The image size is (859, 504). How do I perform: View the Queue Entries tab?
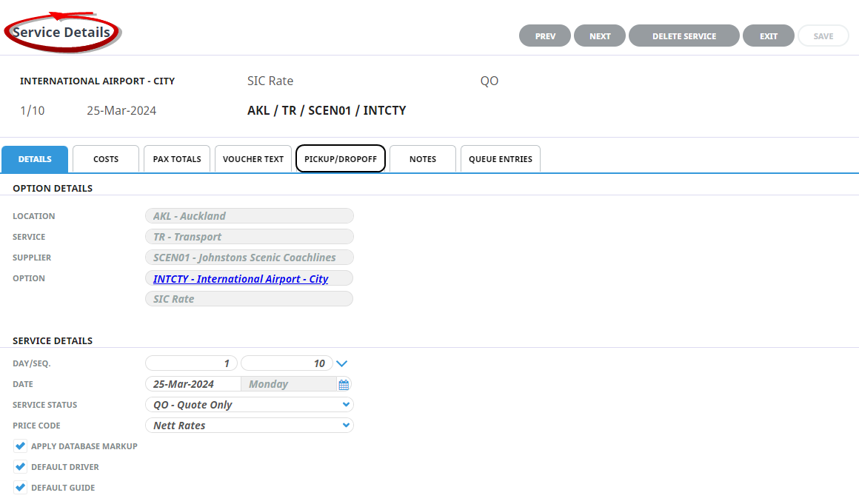(501, 159)
